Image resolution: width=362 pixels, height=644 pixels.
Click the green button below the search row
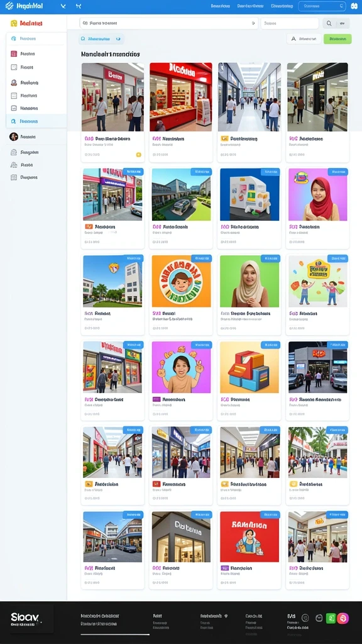337,39
